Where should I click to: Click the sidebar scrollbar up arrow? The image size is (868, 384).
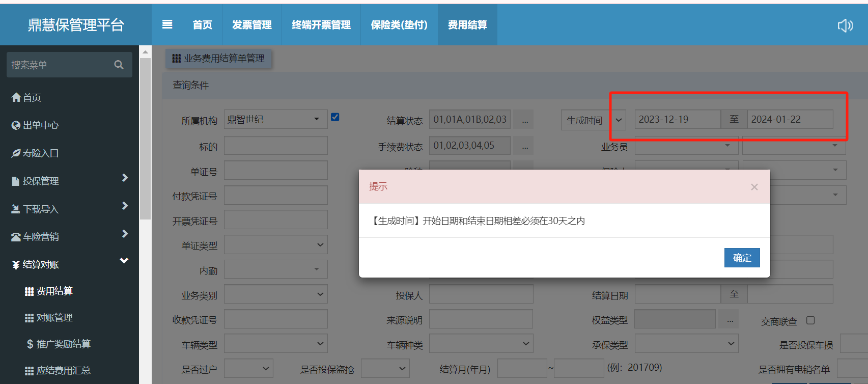[146, 52]
